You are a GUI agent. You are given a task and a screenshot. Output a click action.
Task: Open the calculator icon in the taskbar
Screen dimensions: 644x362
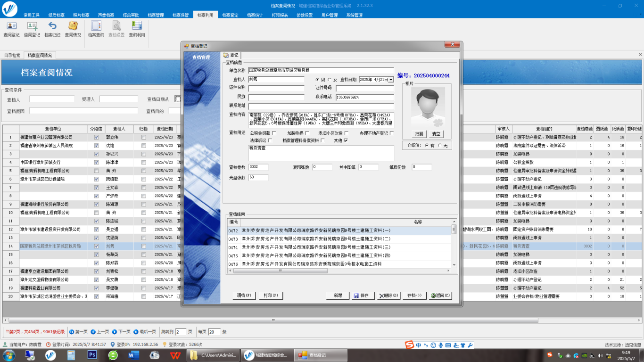[72, 355]
